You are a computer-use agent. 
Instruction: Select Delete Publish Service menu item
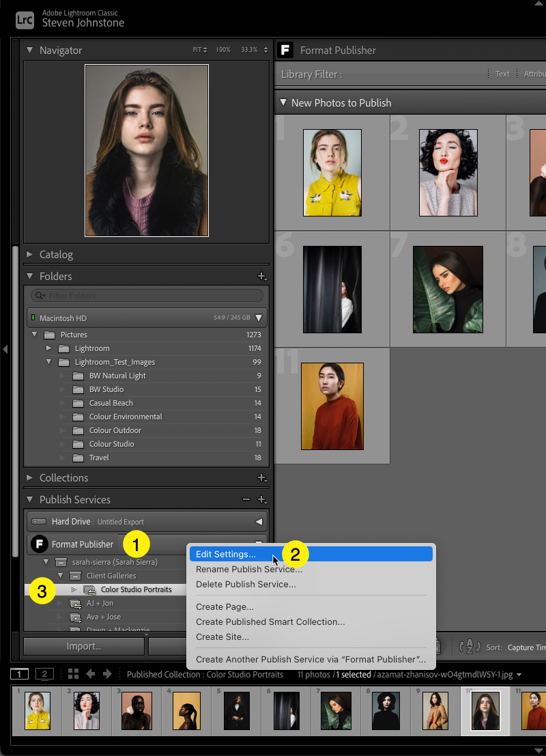(x=246, y=585)
